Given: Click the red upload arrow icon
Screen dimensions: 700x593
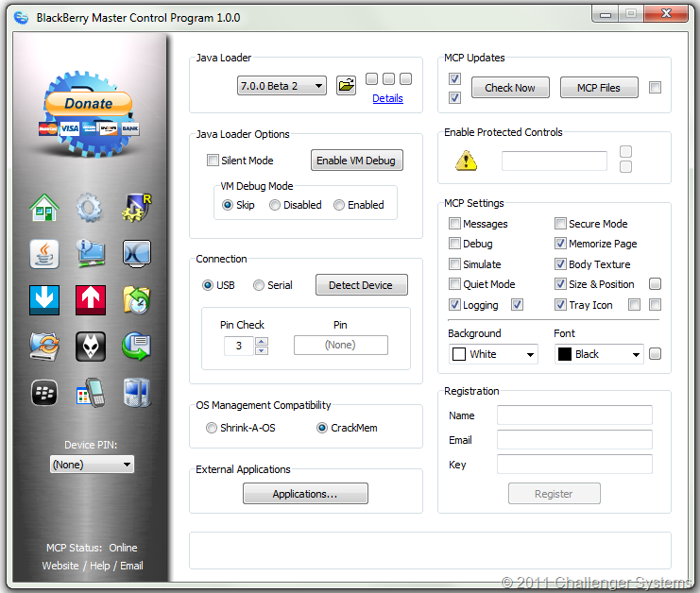Looking at the screenshot, I should (x=91, y=300).
